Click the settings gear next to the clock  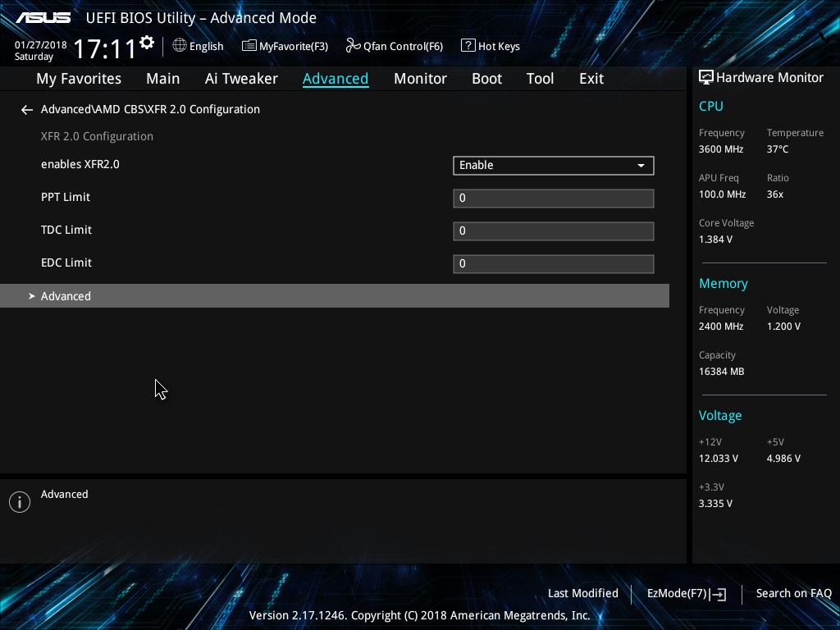coord(147,43)
